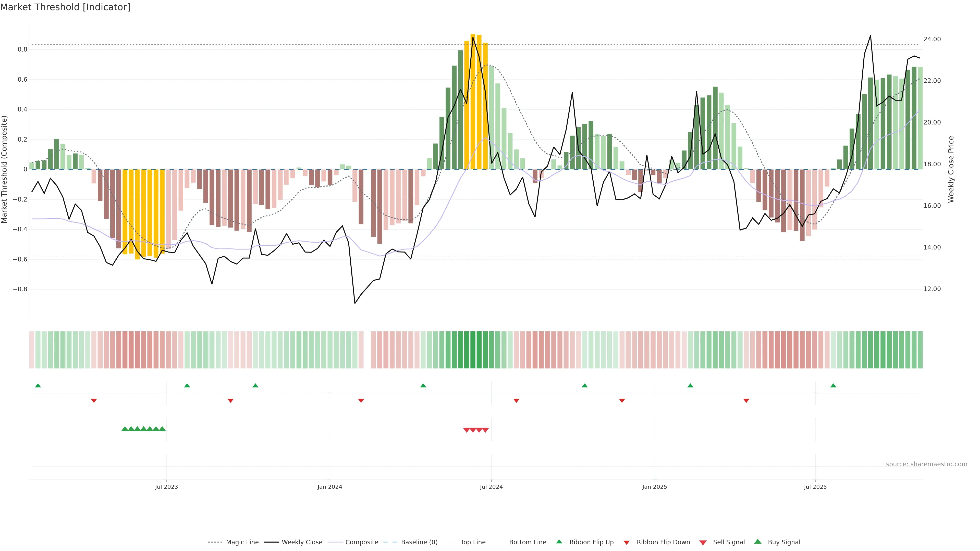
Task: Toggle Weekly Close in the legend
Action: 302,542
